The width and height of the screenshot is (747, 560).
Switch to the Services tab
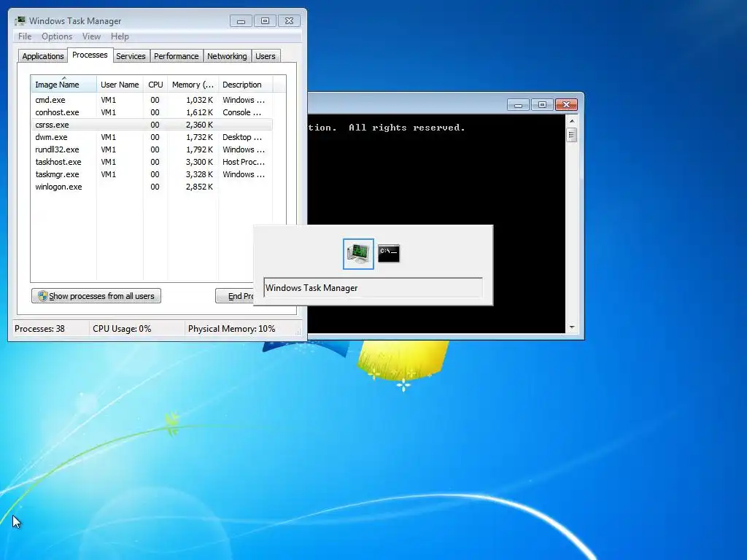coord(131,56)
